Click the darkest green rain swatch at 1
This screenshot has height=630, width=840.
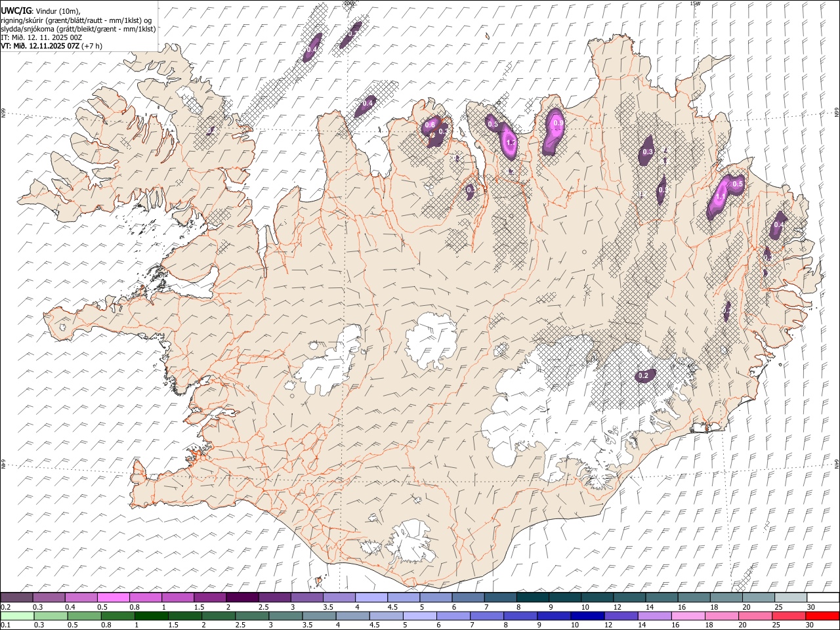pos(152,616)
